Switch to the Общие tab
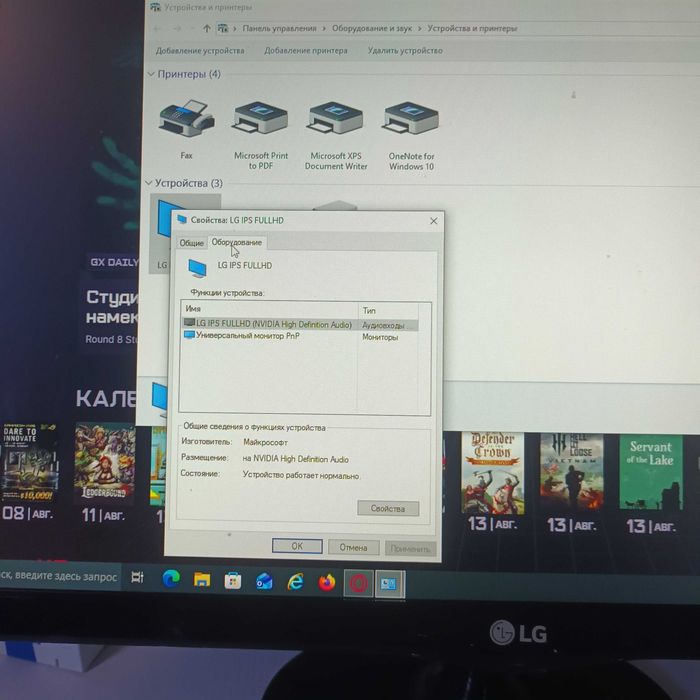Image resolution: width=700 pixels, height=700 pixels. [x=192, y=243]
